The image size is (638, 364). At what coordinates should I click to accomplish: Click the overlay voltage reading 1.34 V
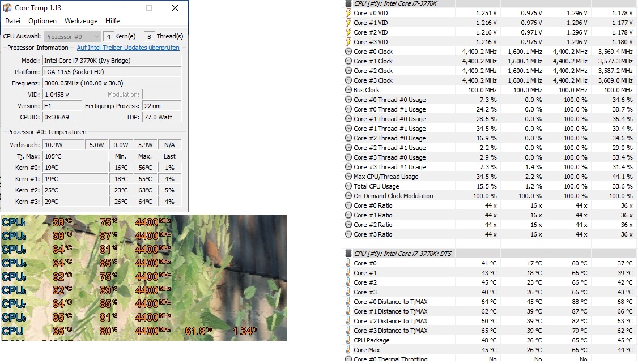pyautogui.click(x=245, y=331)
